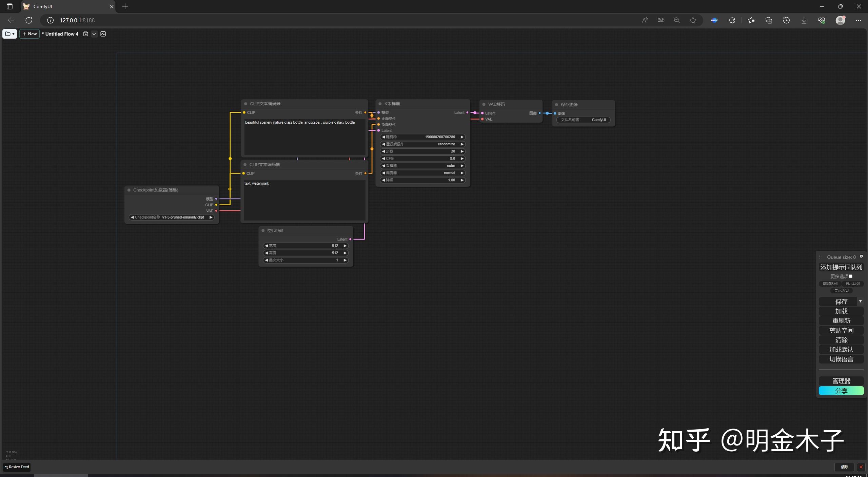Enable the 更多选项 checkbox
Image resolution: width=868 pixels, height=477 pixels.
tap(850, 276)
